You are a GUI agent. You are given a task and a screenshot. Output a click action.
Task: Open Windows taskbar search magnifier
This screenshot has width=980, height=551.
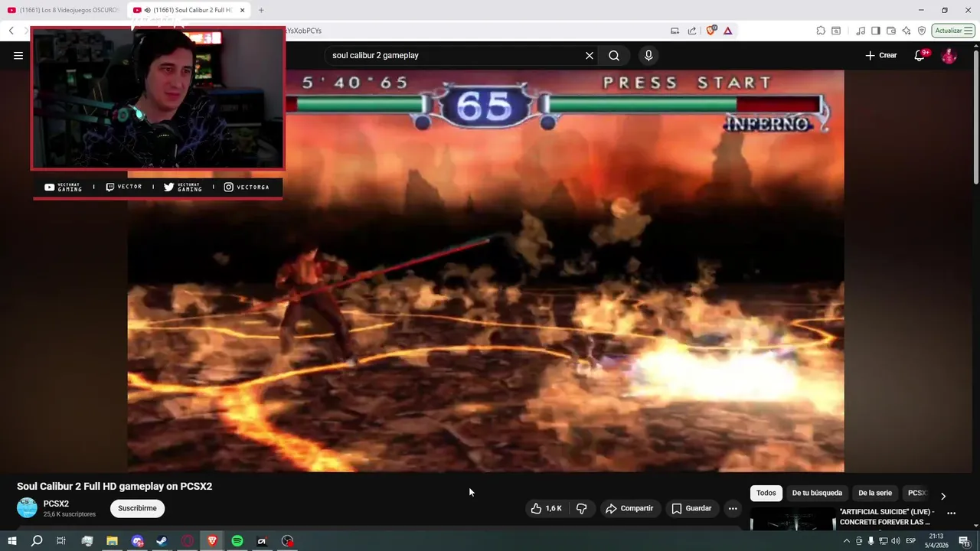tap(36, 541)
